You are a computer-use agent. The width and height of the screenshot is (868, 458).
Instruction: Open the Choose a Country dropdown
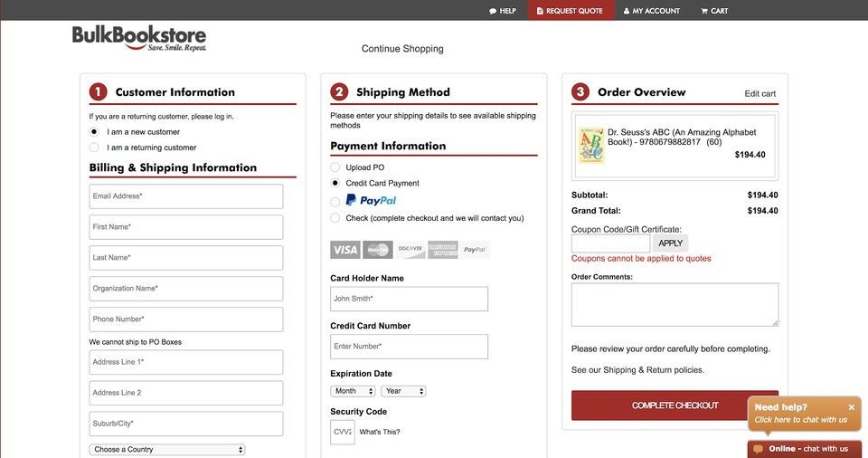coord(167,449)
